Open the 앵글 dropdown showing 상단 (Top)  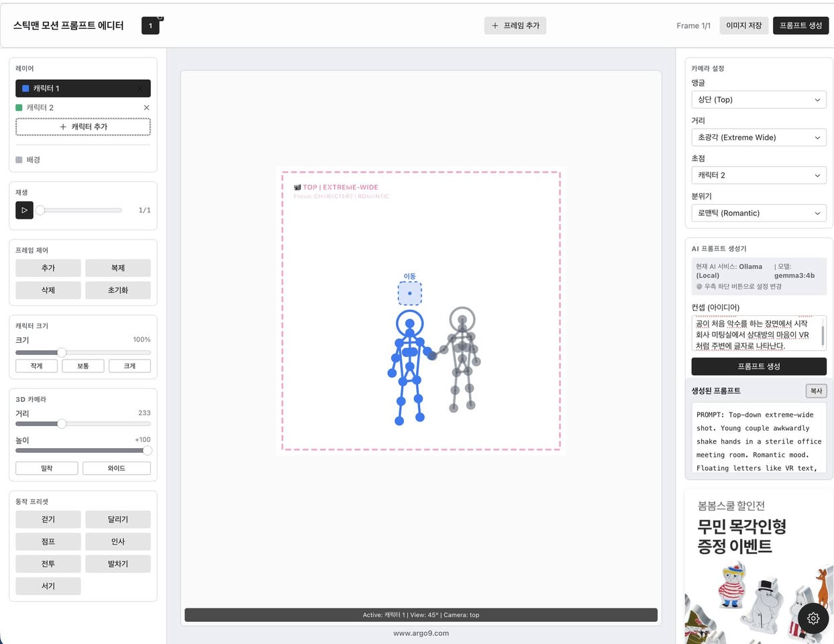coord(758,99)
